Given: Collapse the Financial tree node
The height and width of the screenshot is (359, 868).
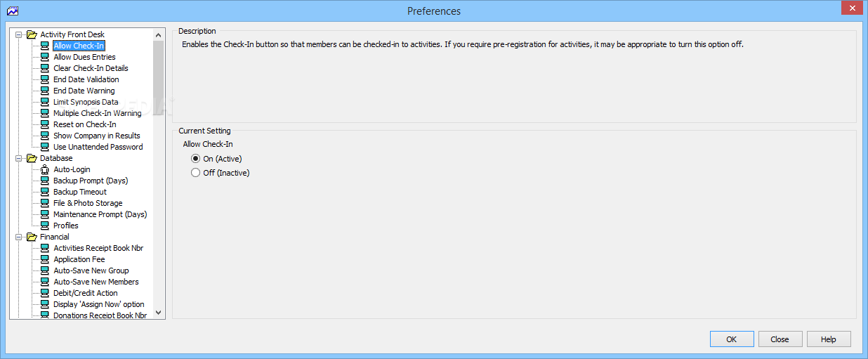Looking at the screenshot, I should tap(18, 237).
